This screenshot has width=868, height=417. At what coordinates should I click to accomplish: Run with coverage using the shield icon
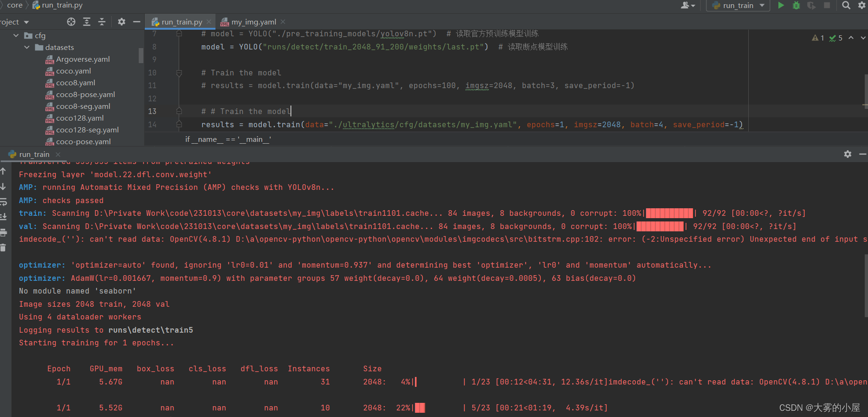811,5
